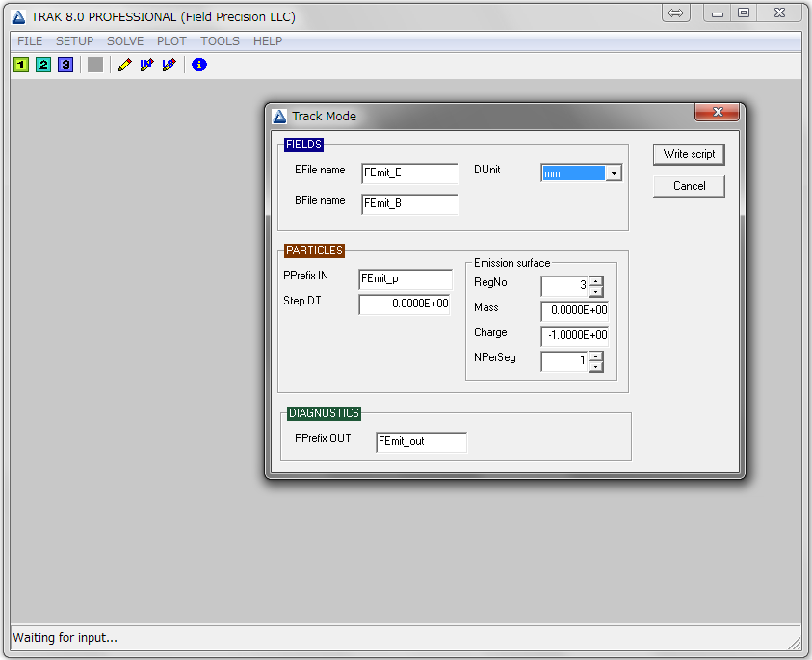
Task: Close the Track Mode dialog
Action: [718, 112]
